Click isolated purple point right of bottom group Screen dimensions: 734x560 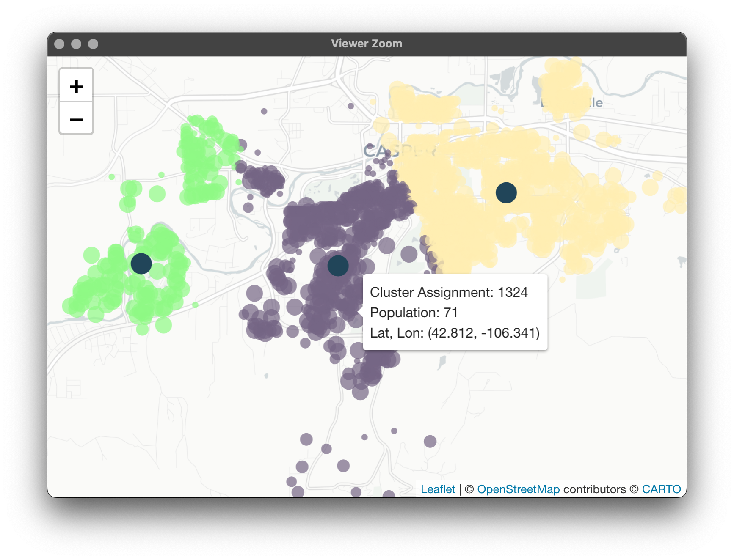tap(430, 442)
